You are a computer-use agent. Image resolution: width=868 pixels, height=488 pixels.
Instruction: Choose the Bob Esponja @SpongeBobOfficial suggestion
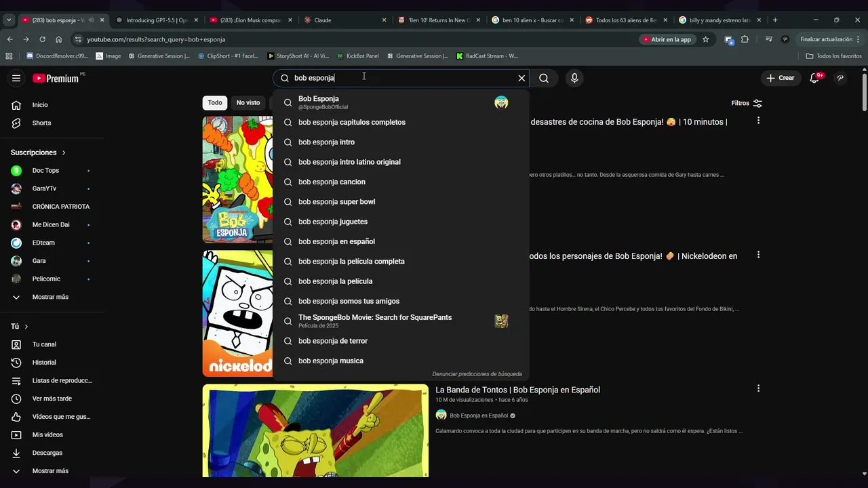tap(401, 102)
